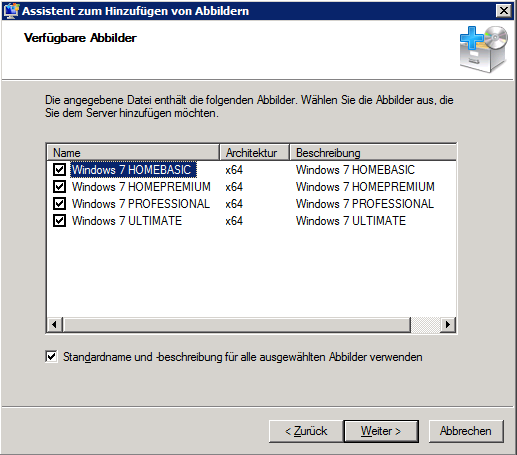Click the left scroll arrow of the list
517x455 pixels.
[54, 324]
